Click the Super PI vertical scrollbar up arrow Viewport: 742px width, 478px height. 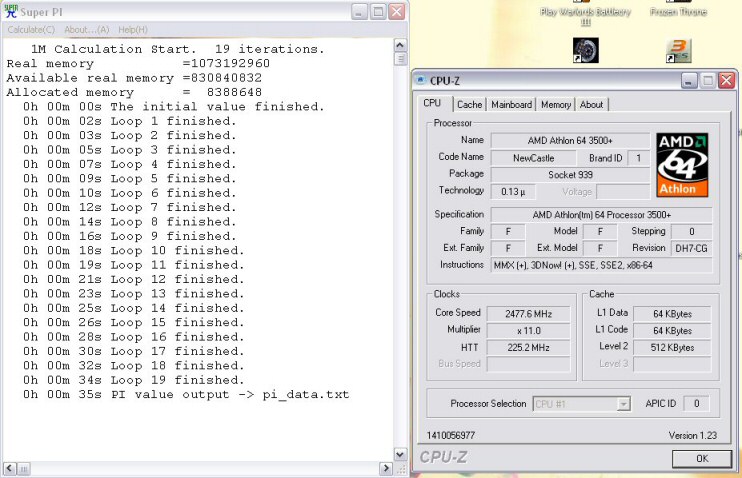[400, 45]
